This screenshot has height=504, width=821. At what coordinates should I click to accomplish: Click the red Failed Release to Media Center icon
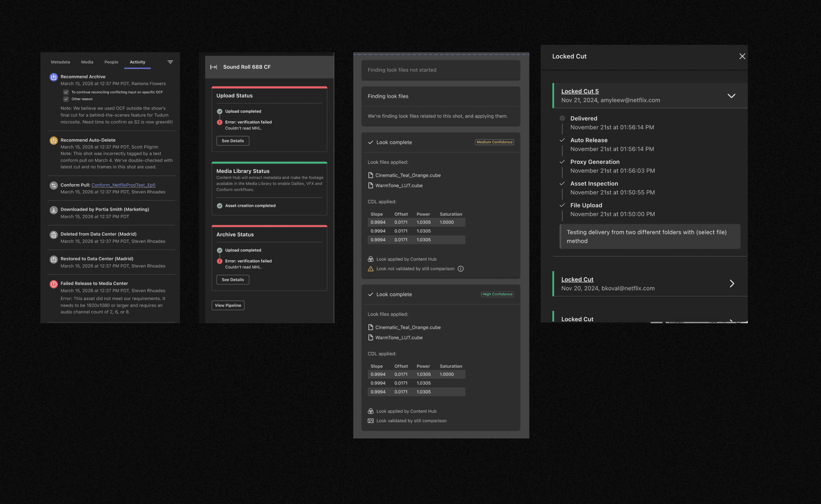(x=53, y=284)
